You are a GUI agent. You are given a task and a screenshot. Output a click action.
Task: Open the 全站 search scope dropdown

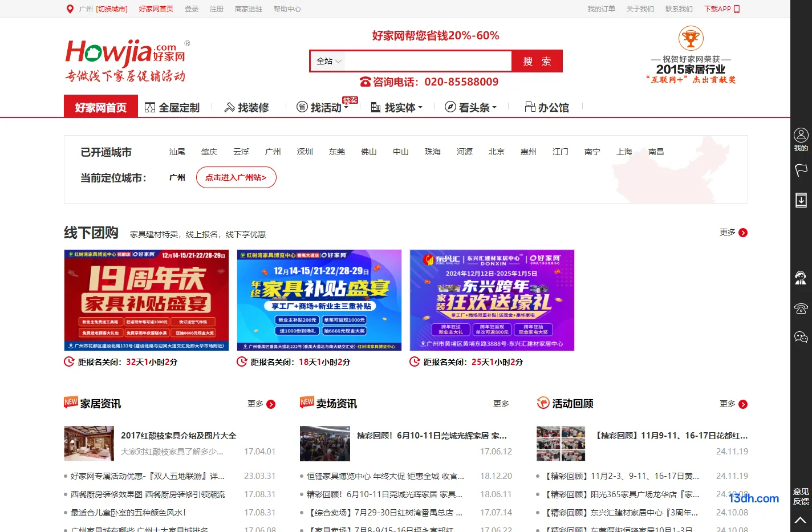[328, 61]
